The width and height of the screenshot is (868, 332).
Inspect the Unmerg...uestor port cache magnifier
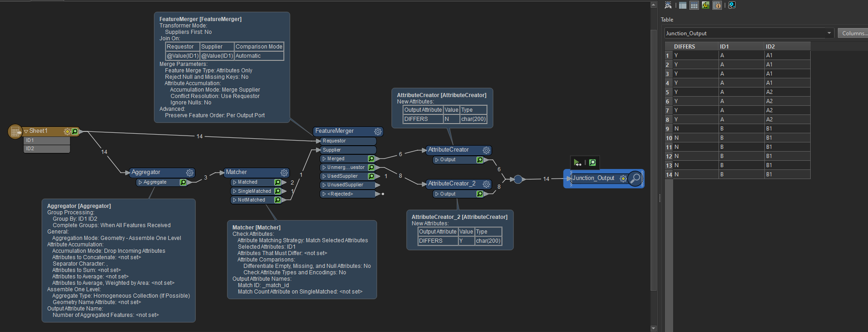point(371,167)
